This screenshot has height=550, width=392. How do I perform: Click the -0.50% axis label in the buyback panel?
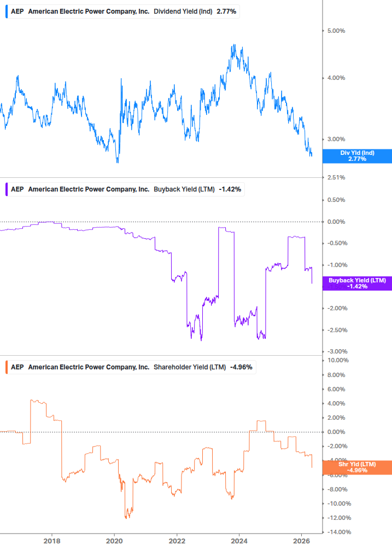coord(337,243)
